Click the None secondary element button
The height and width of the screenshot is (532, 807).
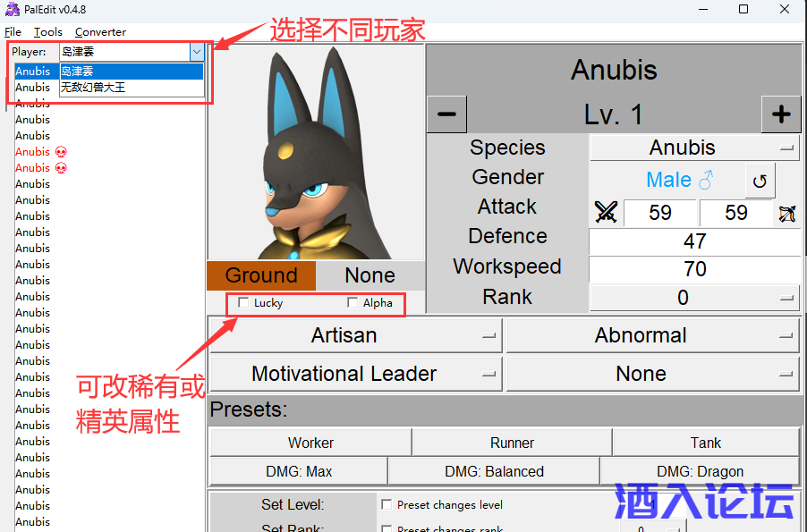[x=370, y=275]
